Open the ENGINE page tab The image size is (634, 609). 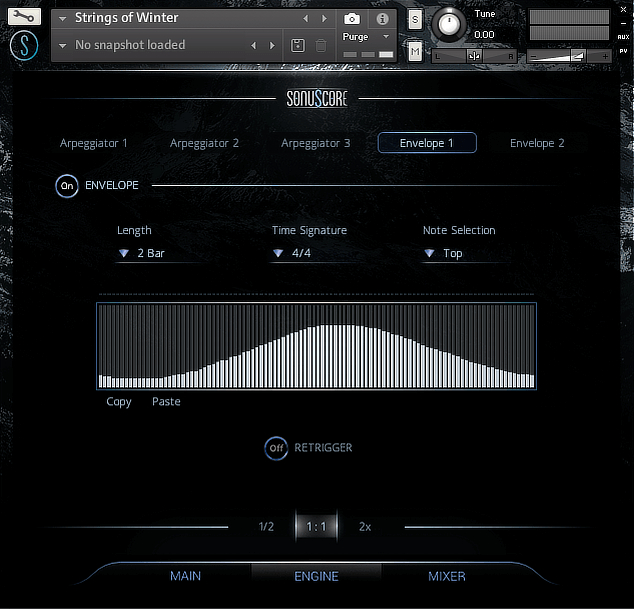tap(316, 576)
